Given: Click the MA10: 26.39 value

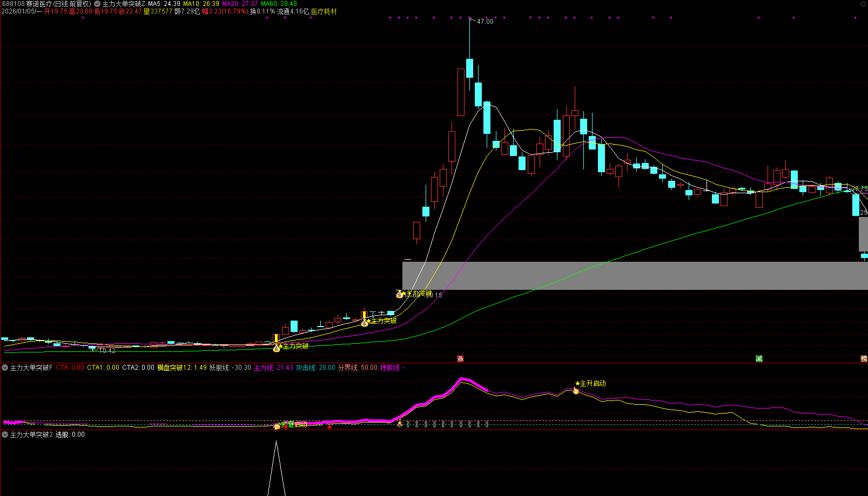Looking at the screenshot, I should 201,4.
